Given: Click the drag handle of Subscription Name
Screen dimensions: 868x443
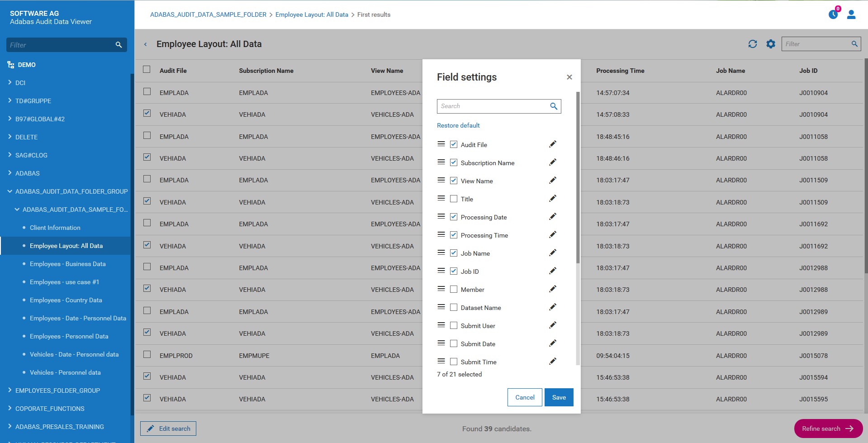Looking at the screenshot, I should [x=441, y=162].
